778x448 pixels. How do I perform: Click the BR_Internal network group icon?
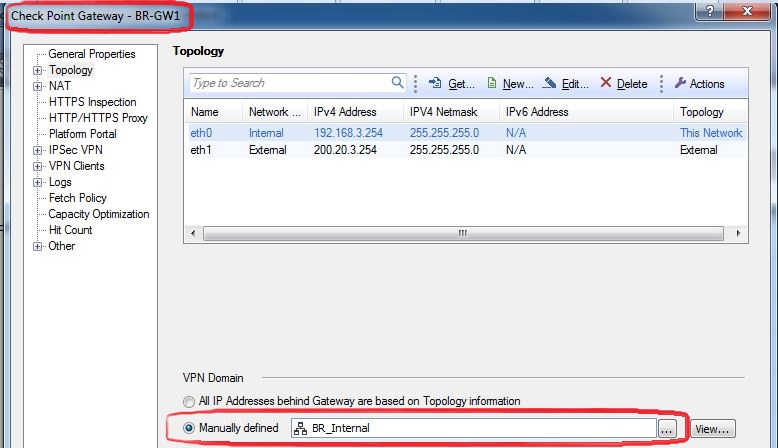point(300,428)
